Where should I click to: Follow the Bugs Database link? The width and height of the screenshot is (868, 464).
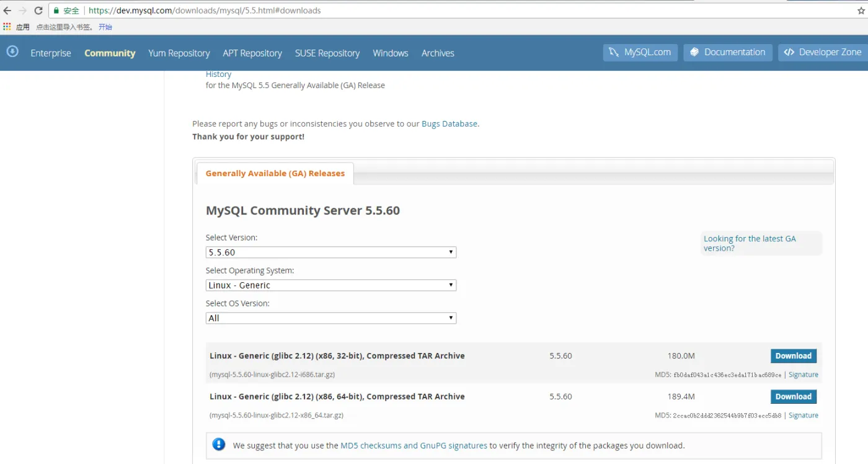pos(449,123)
